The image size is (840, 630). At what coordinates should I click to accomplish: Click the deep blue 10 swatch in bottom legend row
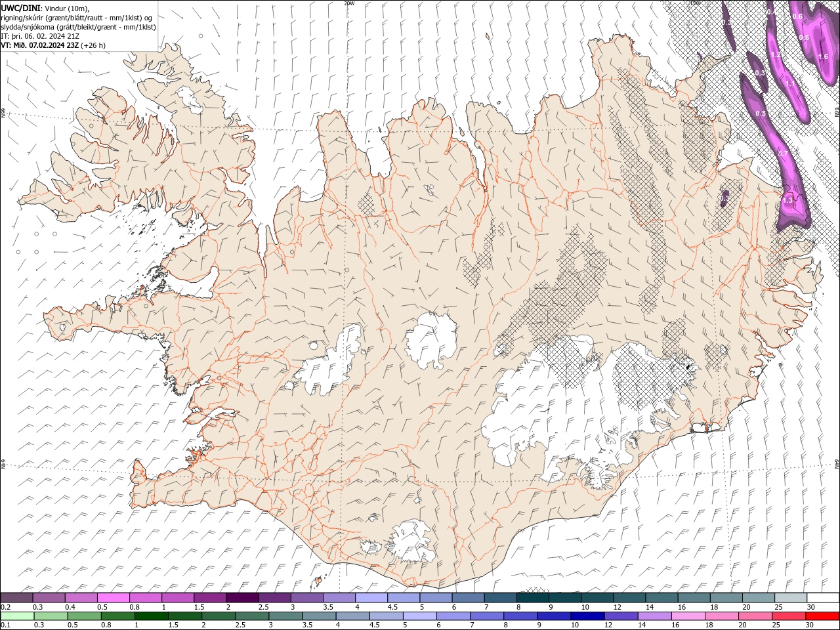[587, 616]
